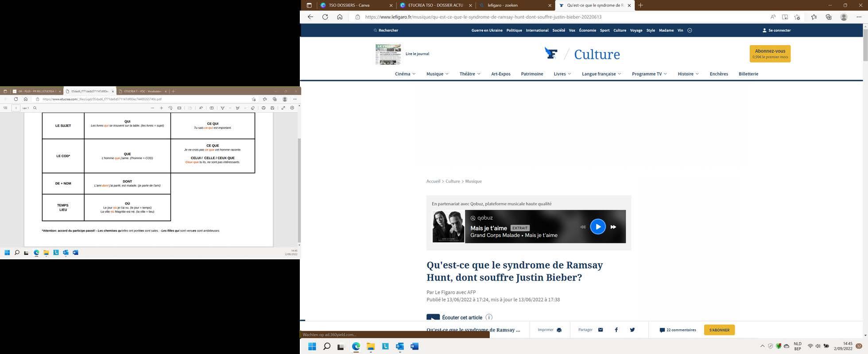The height and width of the screenshot is (354, 868).
Task: Share the article on Facebook
Action: coord(616,330)
